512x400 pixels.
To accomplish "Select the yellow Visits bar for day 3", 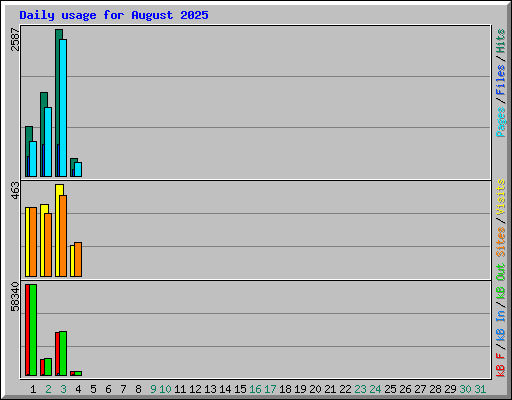I will click(58, 230).
